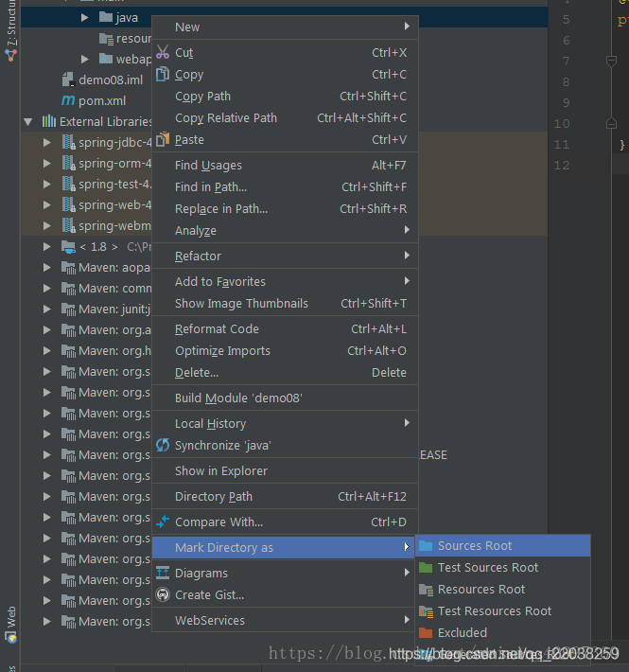Screen dimensions: 629x672
Task: Click the spring-web library jar icon
Action: pyautogui.click(x=69, y=204)
